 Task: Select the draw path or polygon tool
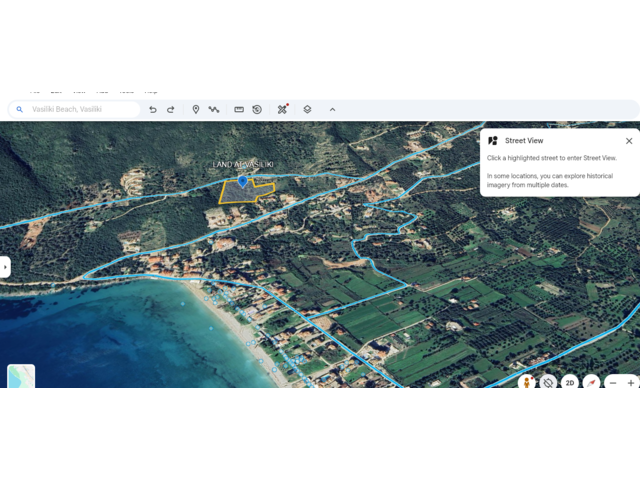point(214,110)
